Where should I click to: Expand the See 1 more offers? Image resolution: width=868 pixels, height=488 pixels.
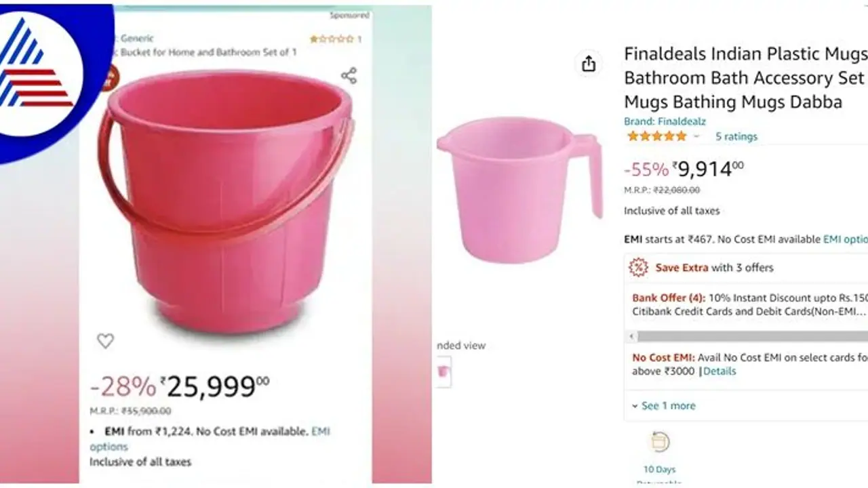coord(663,405)
